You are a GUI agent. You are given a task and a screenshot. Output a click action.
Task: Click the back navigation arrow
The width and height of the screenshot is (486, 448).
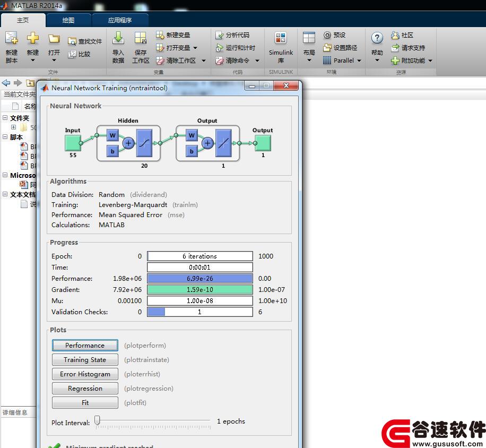6,83
